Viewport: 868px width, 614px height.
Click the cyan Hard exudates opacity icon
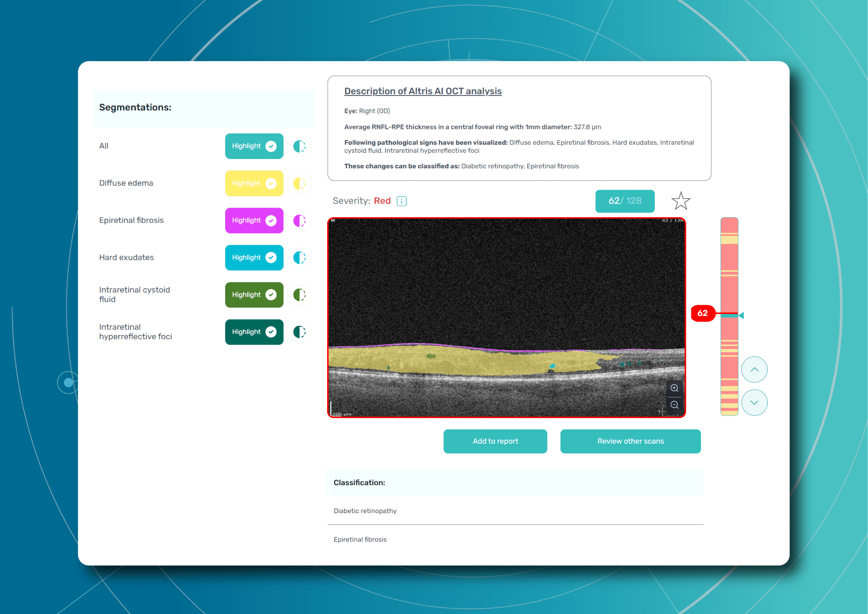click(299, 258)
